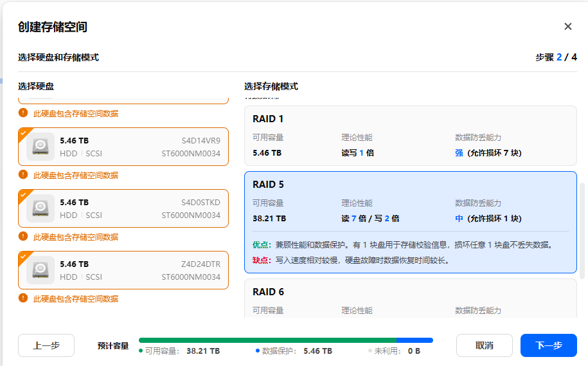Image resolution: width=588 pixels, height=366 pixels.
Task: Deselect the checked disk S4D0STKD
Action: click(x=23, y=194)
